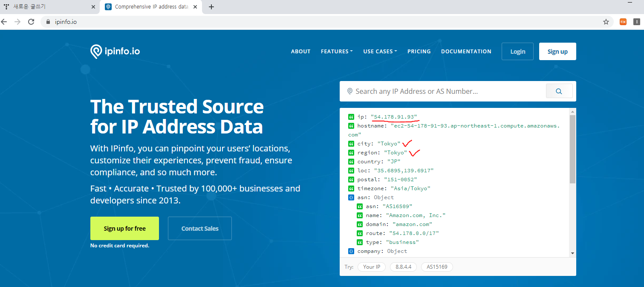Image resolution: width=644 pixels, height=287 pixels.
Task: Click the search magnifier button
Action: tap(559, 91)
